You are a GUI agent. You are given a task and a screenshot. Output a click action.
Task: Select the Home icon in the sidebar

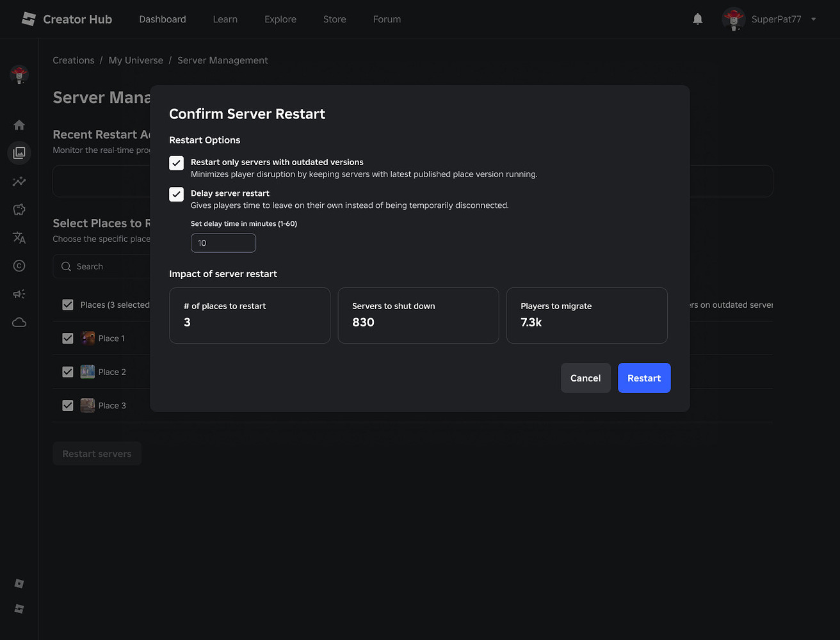[x=19, y=125]
